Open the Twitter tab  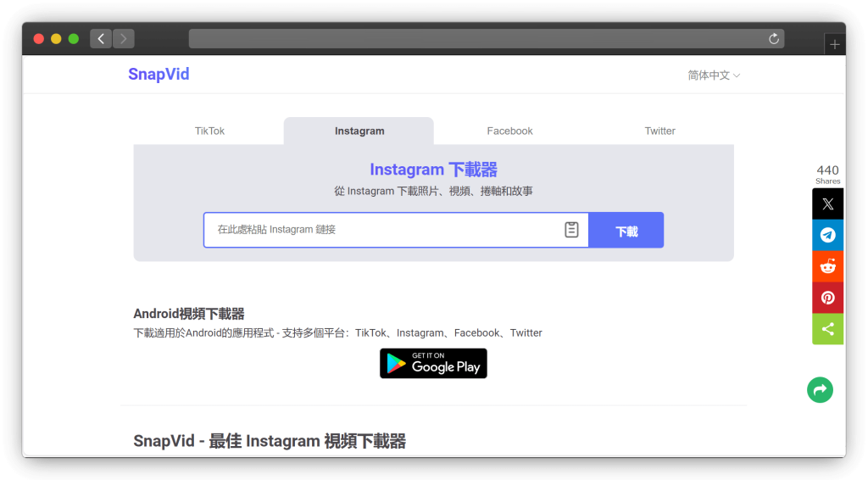[659, 131]
